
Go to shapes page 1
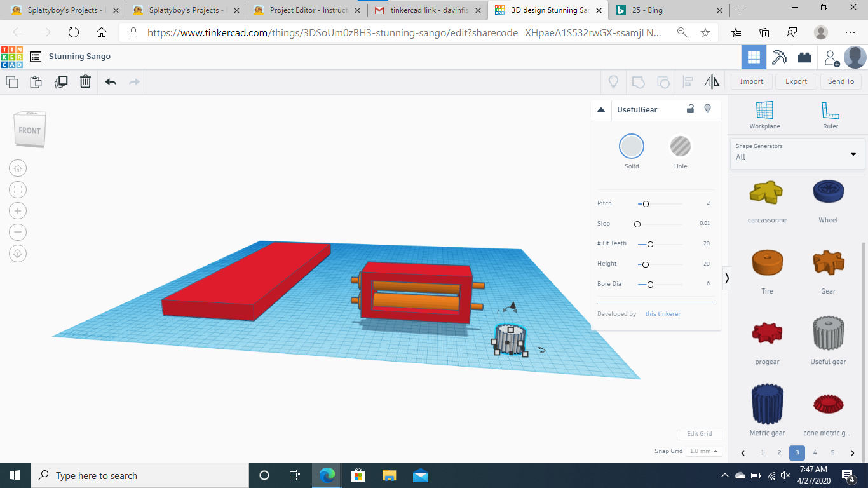(x=763, y=453)
